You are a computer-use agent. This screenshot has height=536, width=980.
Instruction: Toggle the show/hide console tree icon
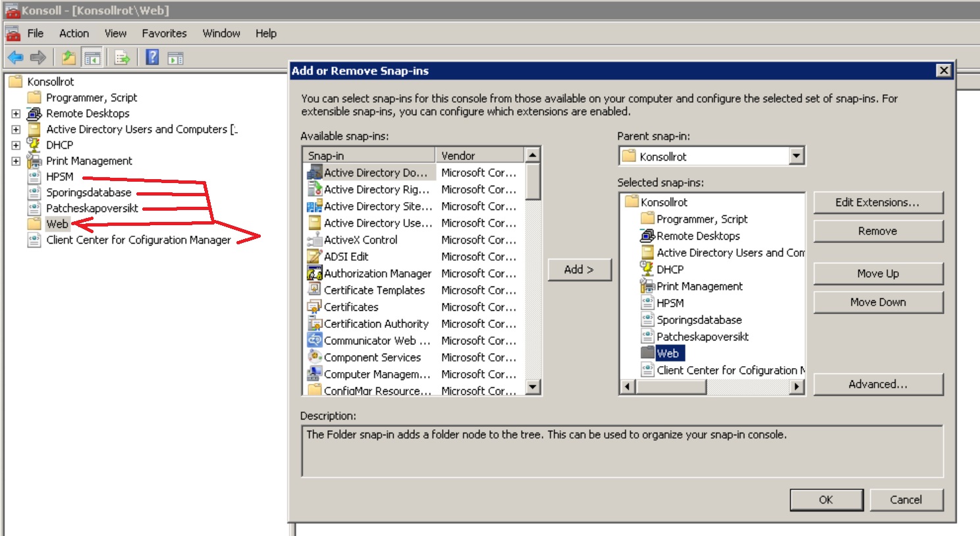point(92,58)
